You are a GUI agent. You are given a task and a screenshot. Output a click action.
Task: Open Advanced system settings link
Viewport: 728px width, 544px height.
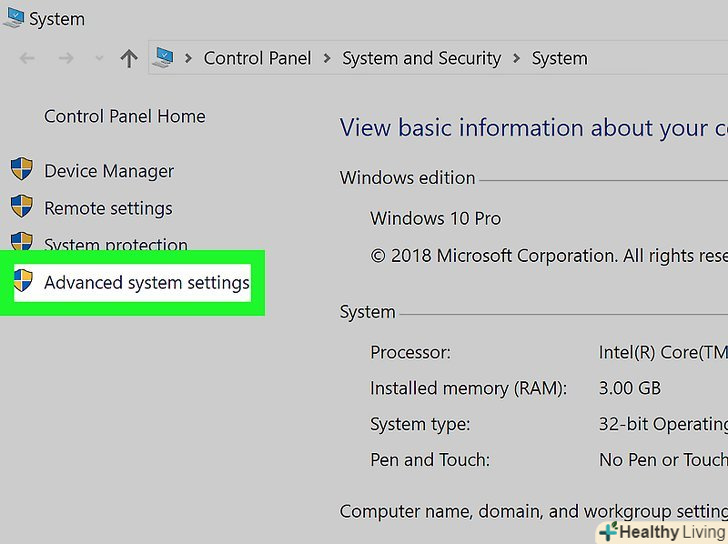(146, 283)
